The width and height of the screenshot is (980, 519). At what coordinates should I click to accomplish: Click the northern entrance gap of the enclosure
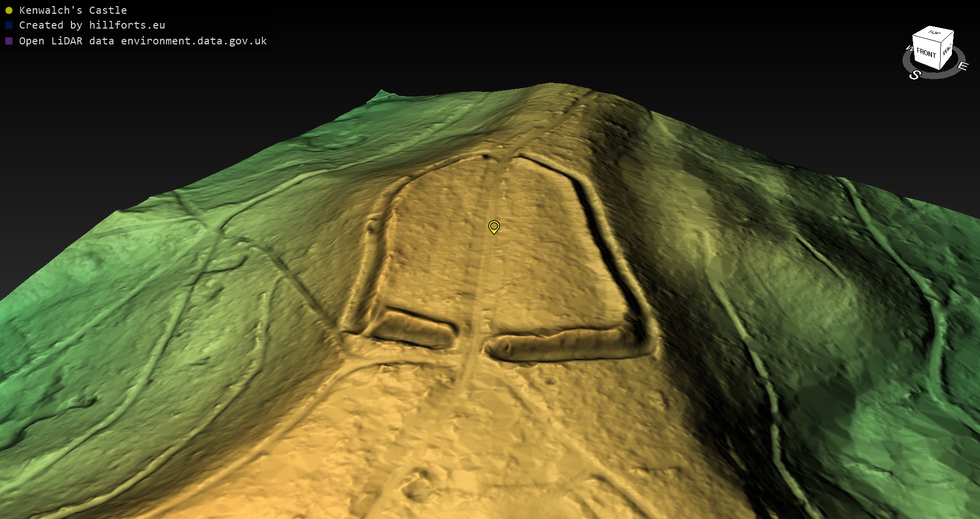click(503, 156)
